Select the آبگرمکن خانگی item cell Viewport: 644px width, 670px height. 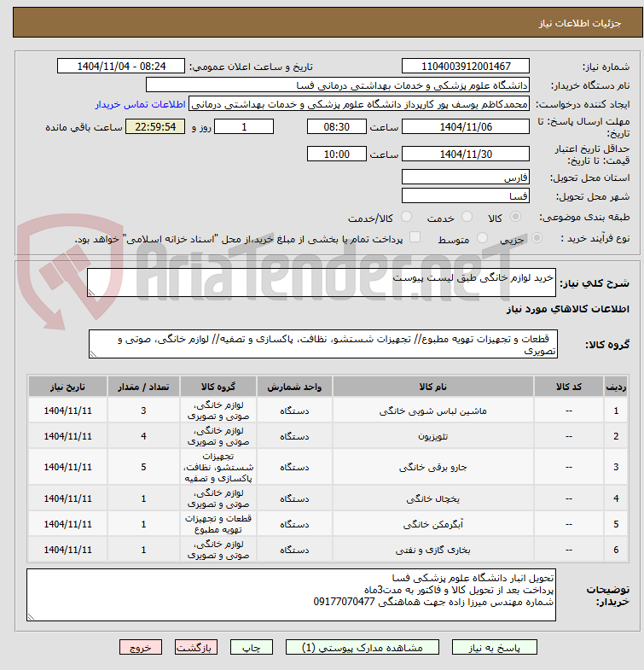click(433, 524)
